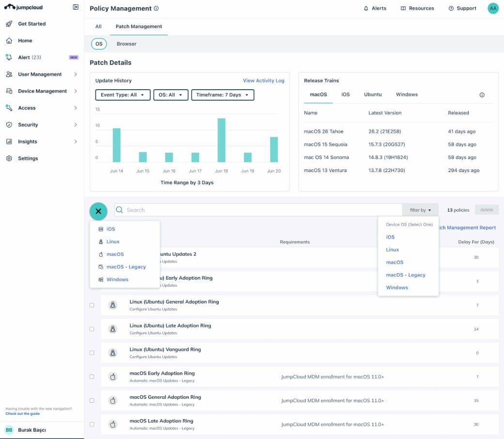Click the Alert bell icon in sidebar
Screen dimensions: 504x439
9,57
